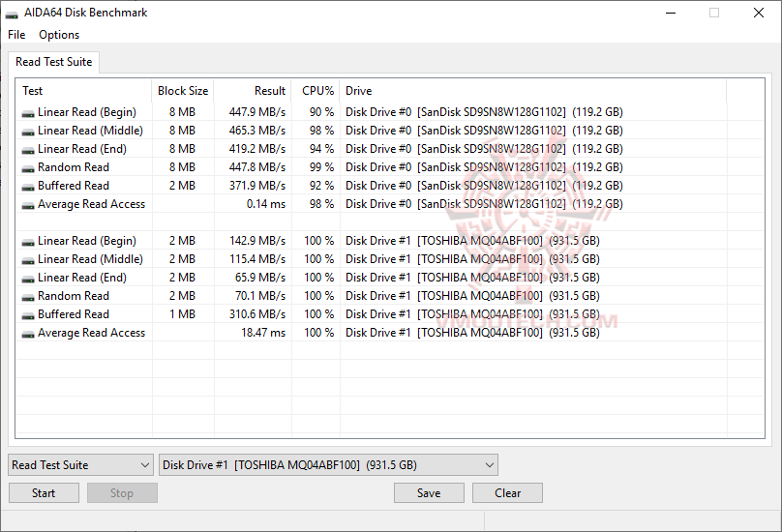The width and height of the screenshot is (782, 532).
Task: Select the 142.9 MB/s result cell
Action: [257, 241]
